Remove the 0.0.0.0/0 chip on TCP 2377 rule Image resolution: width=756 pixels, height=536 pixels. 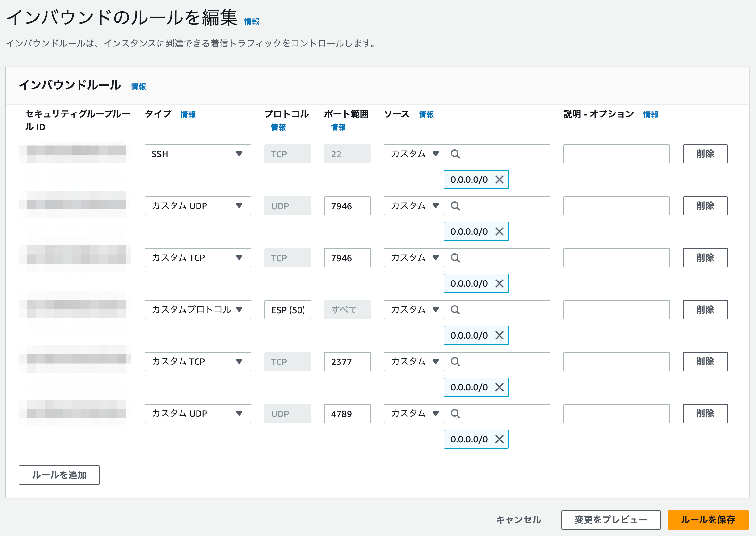(499, 387)
